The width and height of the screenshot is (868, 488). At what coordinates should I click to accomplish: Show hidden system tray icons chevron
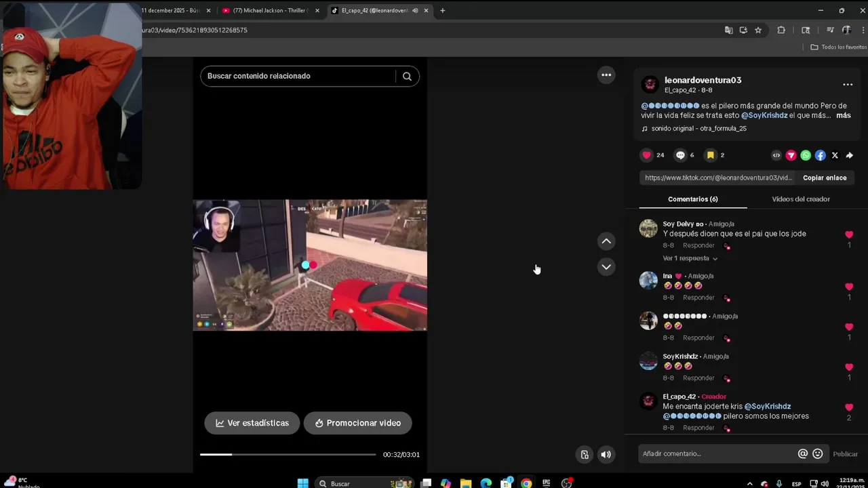(x=749, y=483)
